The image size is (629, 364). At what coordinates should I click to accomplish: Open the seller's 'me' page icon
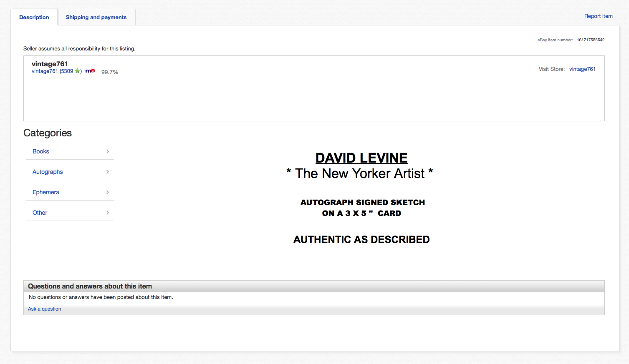90,71
